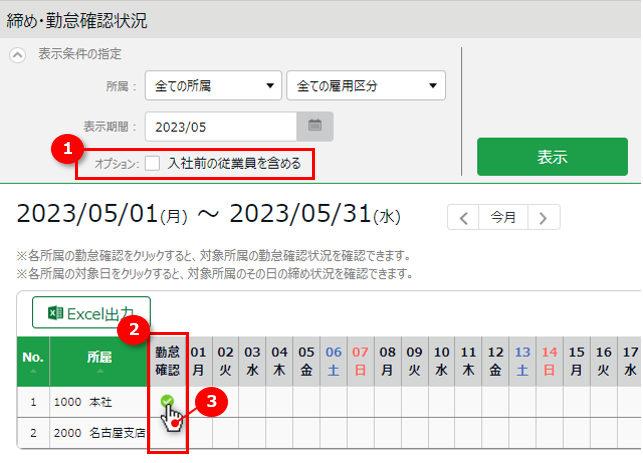Screen dimensions: 643x463
Task: Sort by 所属 column header
Action: coord(99,360)
